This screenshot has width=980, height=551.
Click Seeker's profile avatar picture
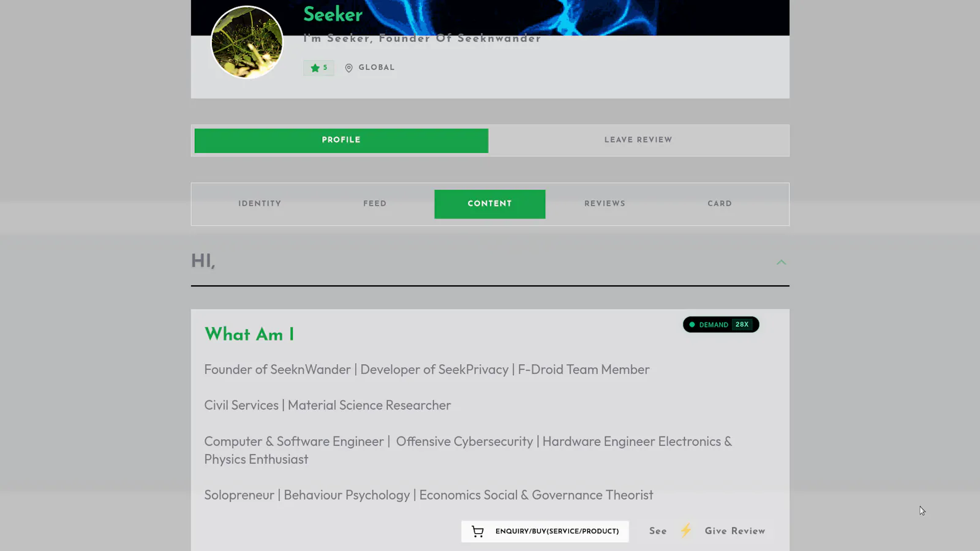coord(247,42)
